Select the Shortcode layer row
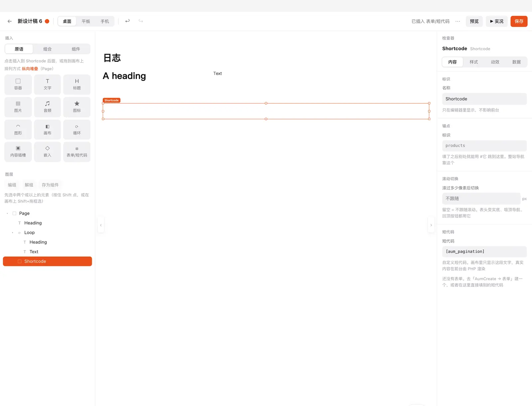 point(48,261)
